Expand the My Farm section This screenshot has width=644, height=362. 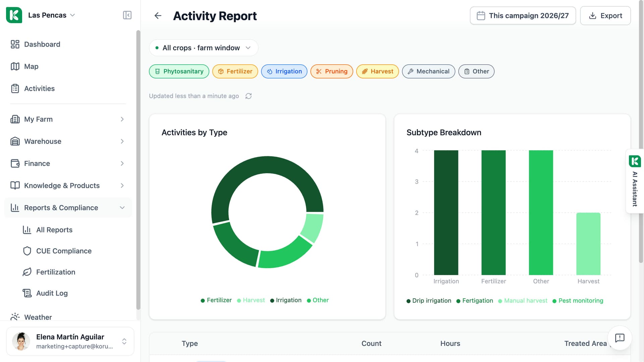click(x=68, y=119)
